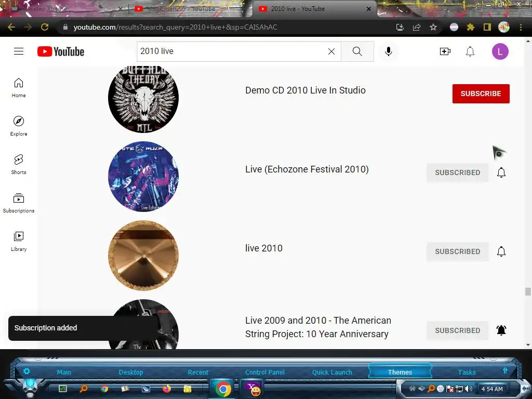Open the Chrome side panel icon
532x399 pixels.
tap(487, 27)
